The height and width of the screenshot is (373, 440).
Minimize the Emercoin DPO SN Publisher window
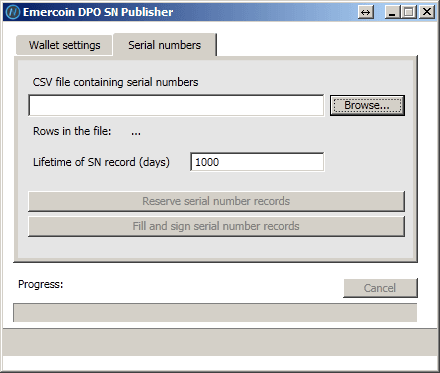tap(392, 12)
